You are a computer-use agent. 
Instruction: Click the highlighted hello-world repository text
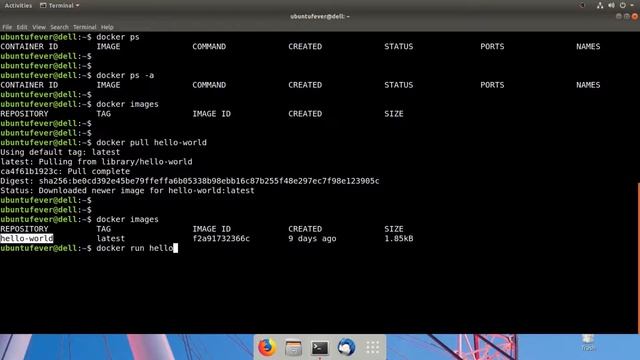pyautogui.click(x=27, y=238)
